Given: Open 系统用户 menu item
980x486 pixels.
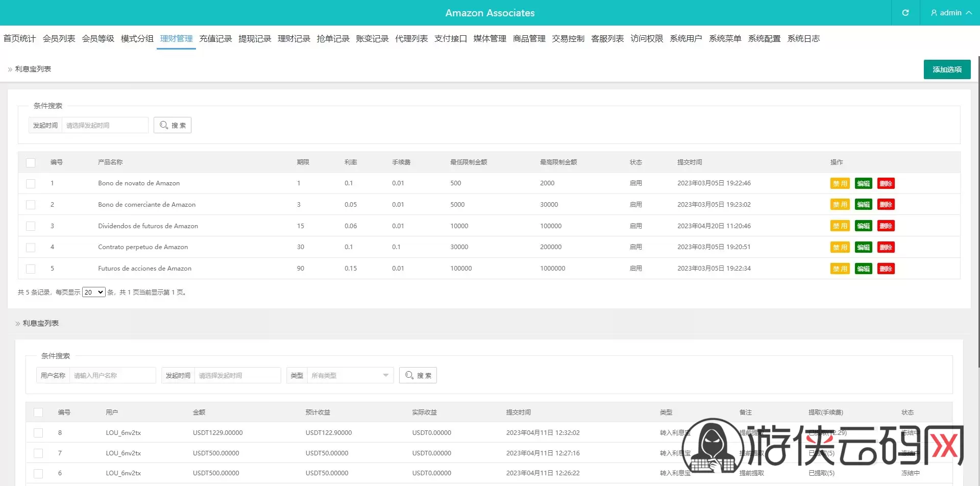Looking at the screenshot, I should point(686,38).
